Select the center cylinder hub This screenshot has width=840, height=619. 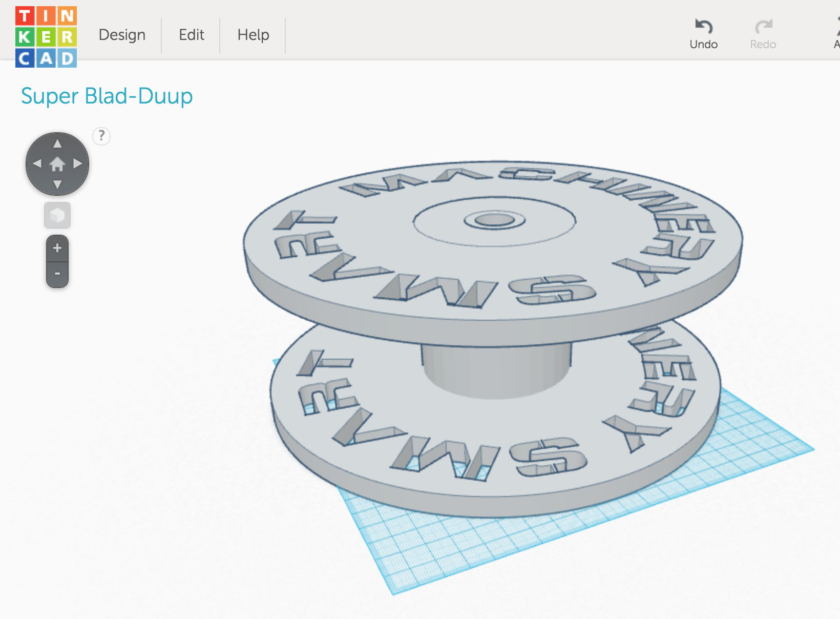[496, 372]
